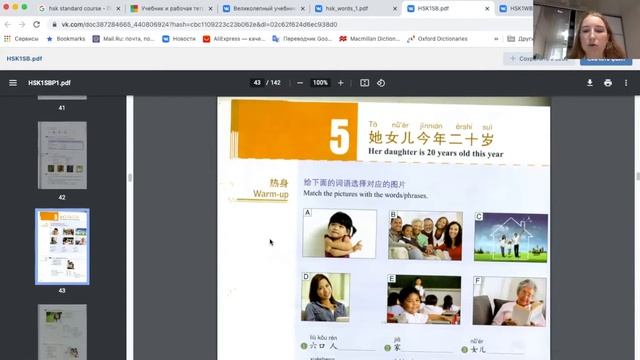The height and width of the screenshot is (360, 640).
Task: Rotate the document counterclockwise
Action: pyautogui.click(x=381, y=83)
